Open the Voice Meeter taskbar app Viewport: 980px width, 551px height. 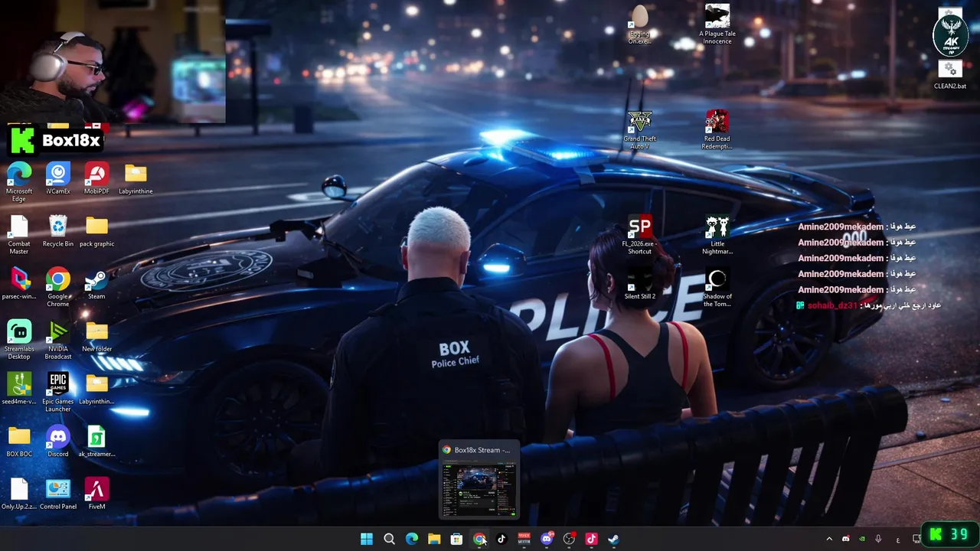(x=524, y=539)
